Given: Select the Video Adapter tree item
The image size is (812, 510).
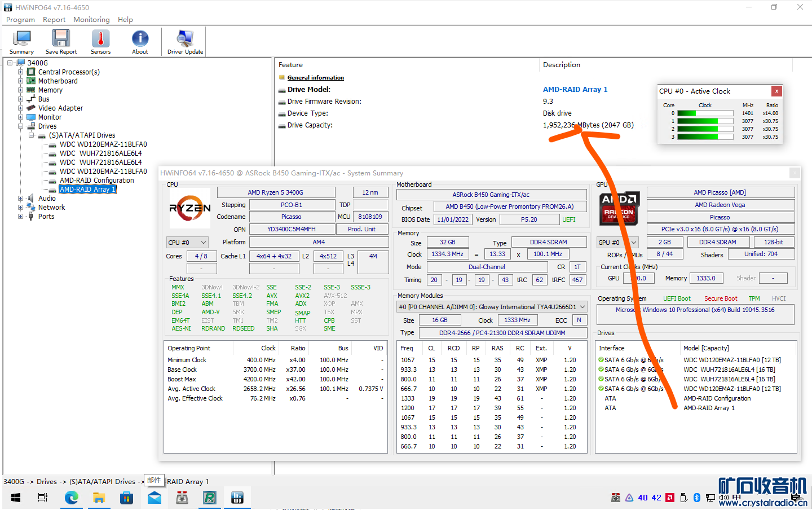Looking at the screenshot, I should 60,108.
